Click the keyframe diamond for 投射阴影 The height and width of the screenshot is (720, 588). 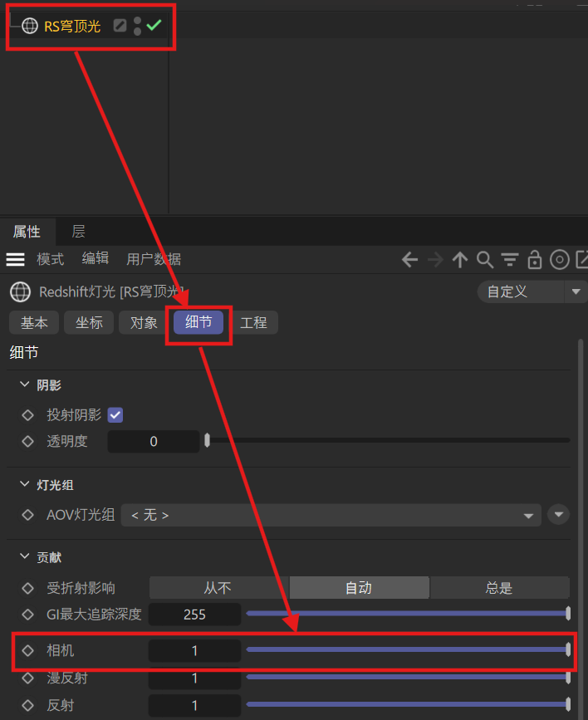[x=27, y=415]
